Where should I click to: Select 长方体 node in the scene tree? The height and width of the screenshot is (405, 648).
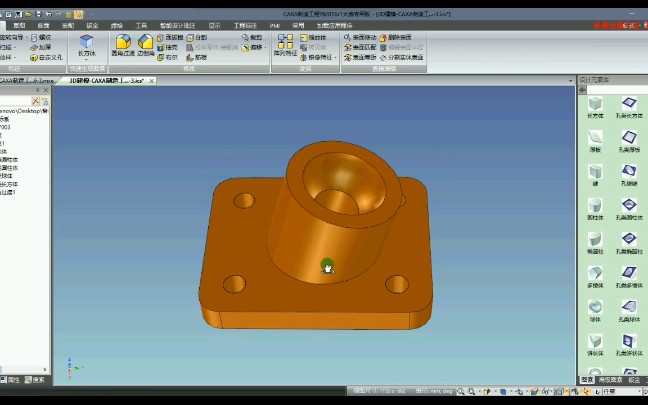tap(9, 184)
